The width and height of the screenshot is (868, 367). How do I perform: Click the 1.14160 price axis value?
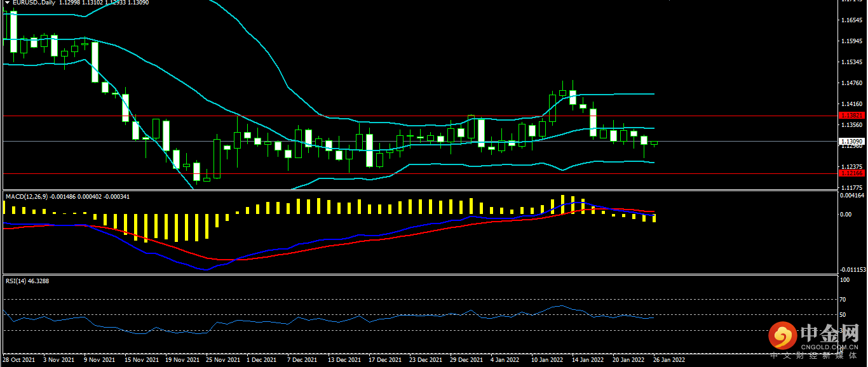(850, 103)
